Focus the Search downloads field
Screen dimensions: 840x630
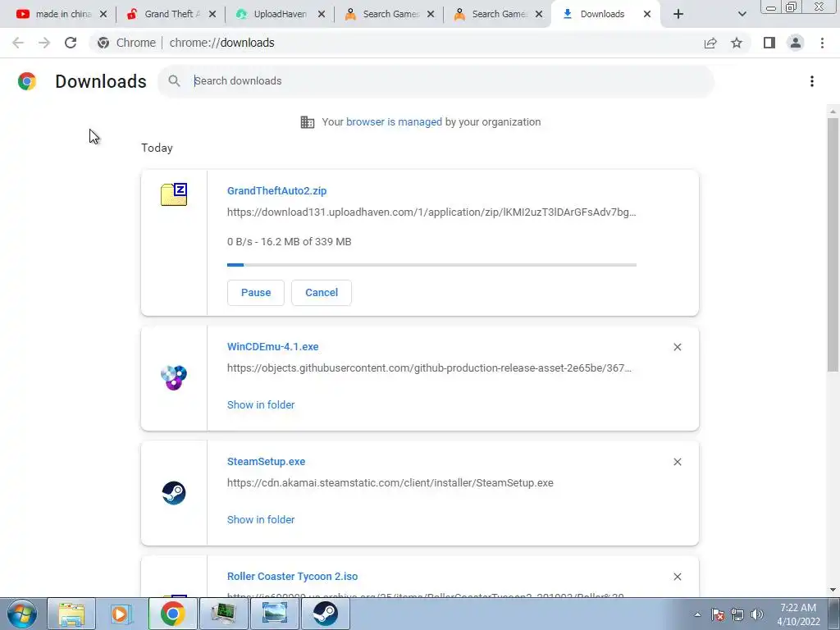point(436,81)
